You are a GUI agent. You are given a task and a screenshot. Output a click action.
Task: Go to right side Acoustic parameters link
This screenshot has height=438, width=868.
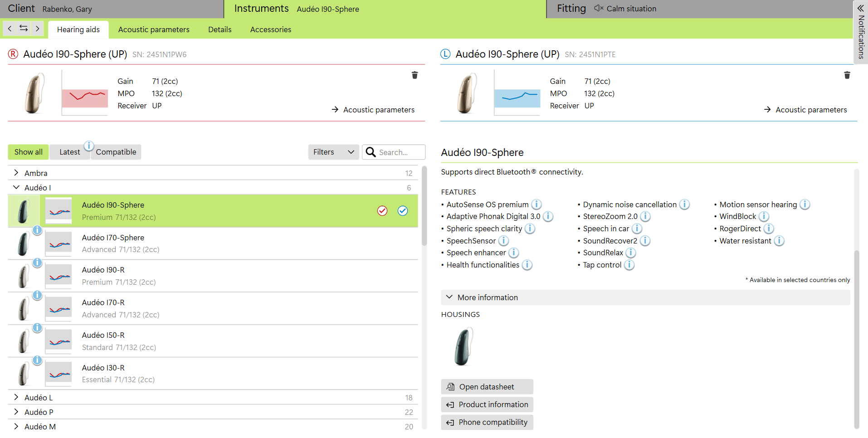click(x=373, y=110)
